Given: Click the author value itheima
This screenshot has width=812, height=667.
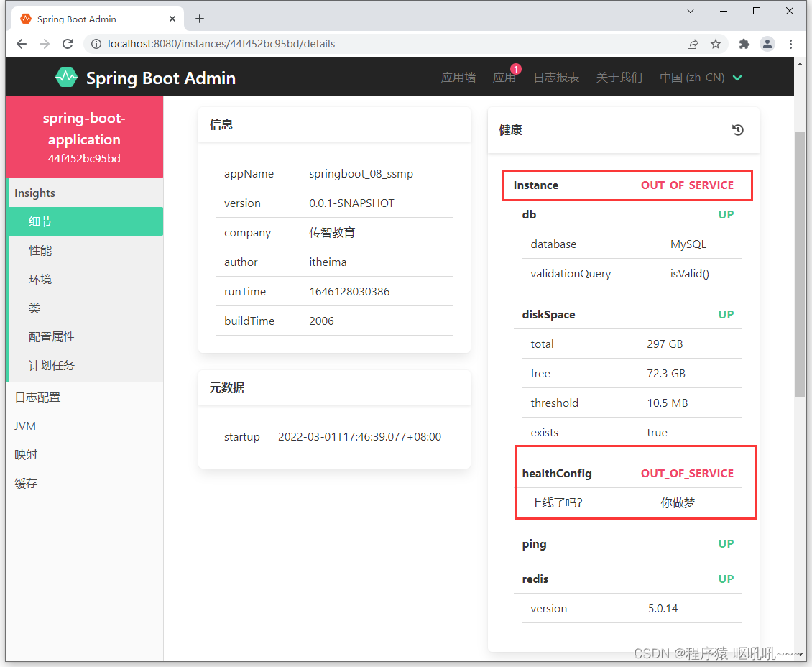Looking at the screenshot, I should (x=328, y=262).
